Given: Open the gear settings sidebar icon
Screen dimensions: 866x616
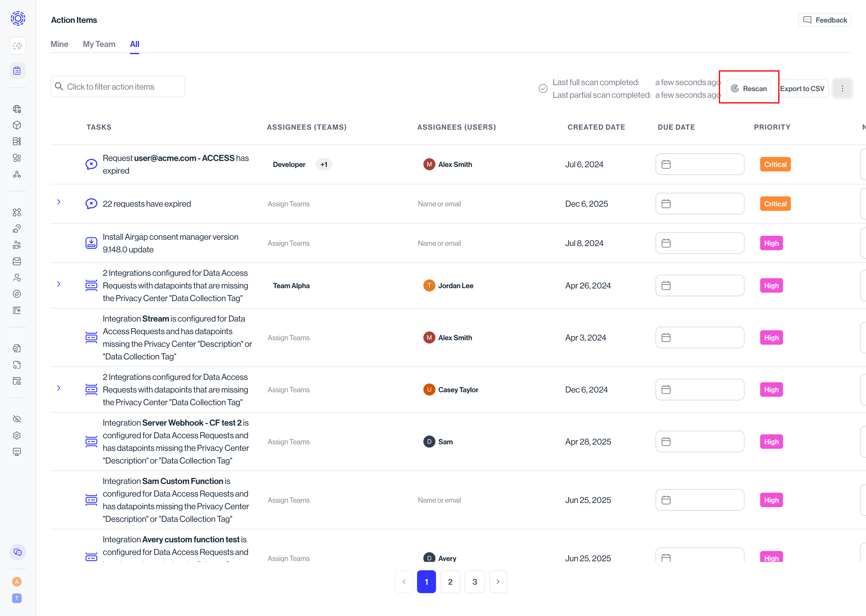Looking at the screenshot, I should 17,436.
